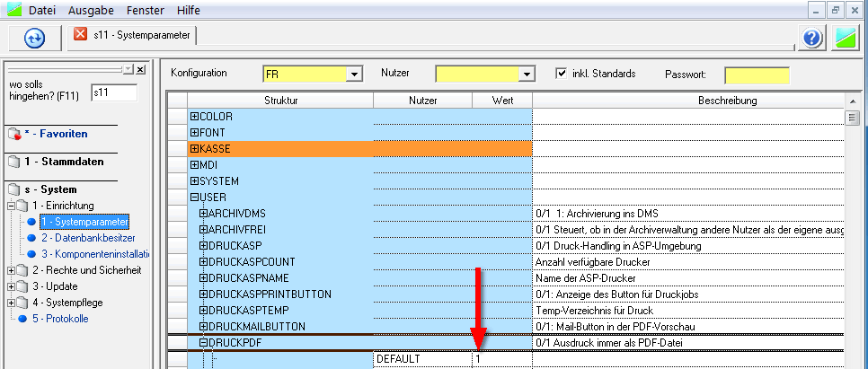The image size is (868, 369).
Task: Click the Stammdaten folder icon in sidebar
Action: (x=13, y=163)
